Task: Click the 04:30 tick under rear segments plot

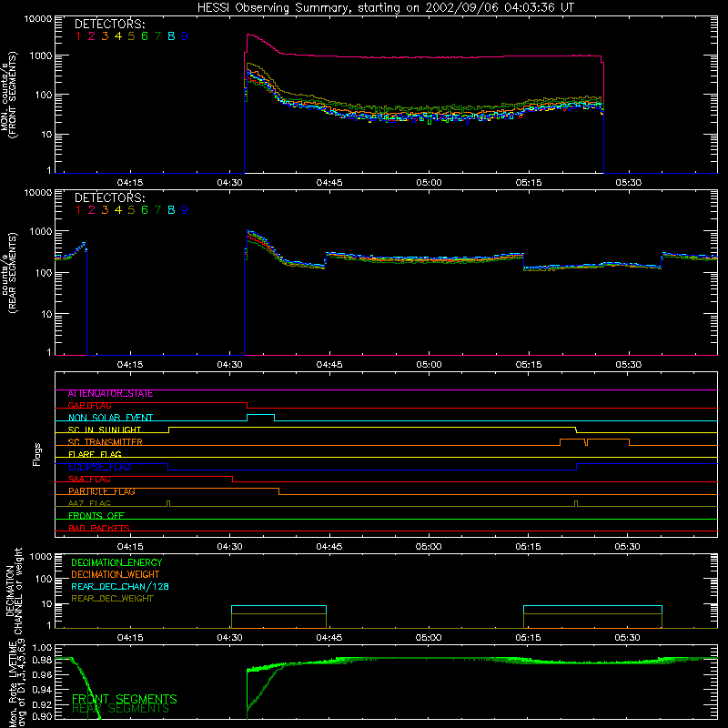Action: 230,365
